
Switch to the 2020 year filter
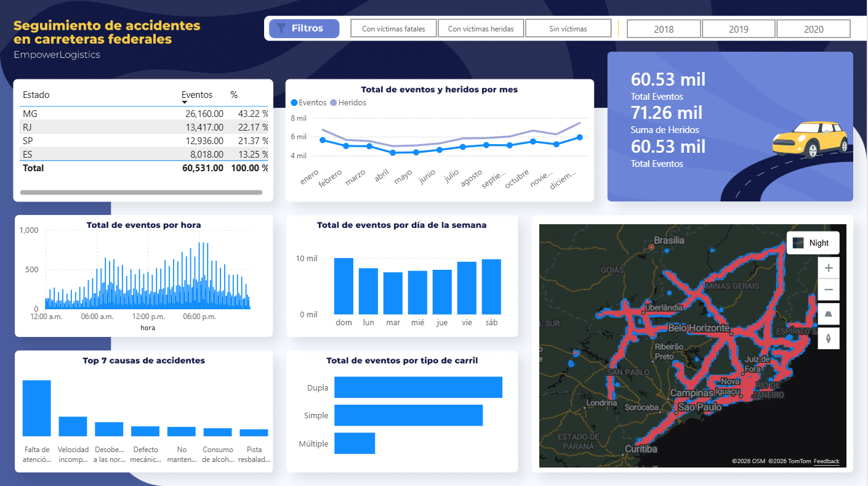[x=813, y=28]
